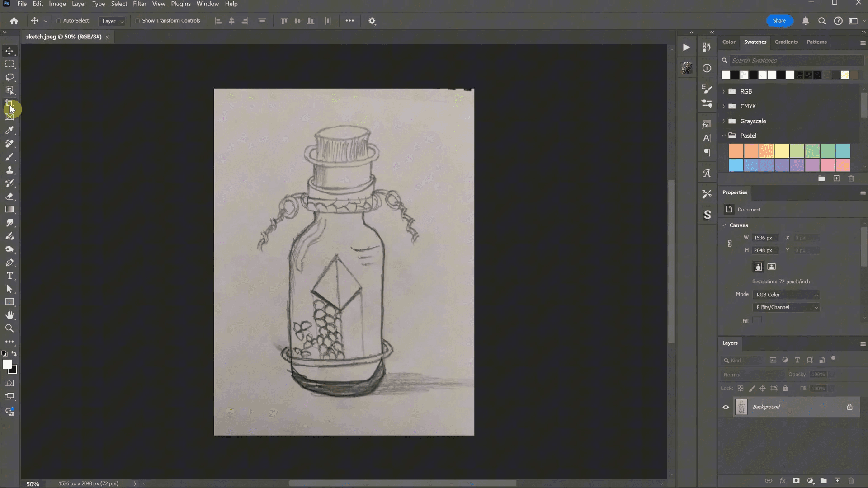
Task: Open the Info panel icon
Action: point(707,68)
